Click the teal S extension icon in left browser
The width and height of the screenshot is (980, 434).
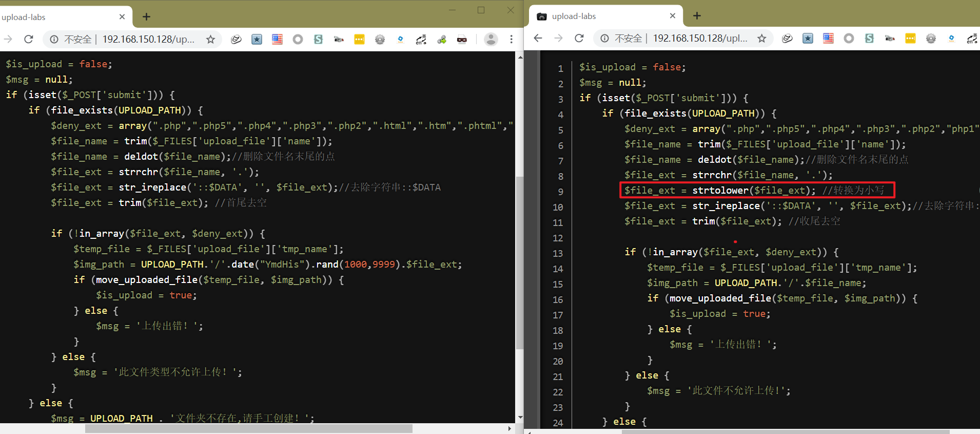pyautogui.click(x=318, y=39)
